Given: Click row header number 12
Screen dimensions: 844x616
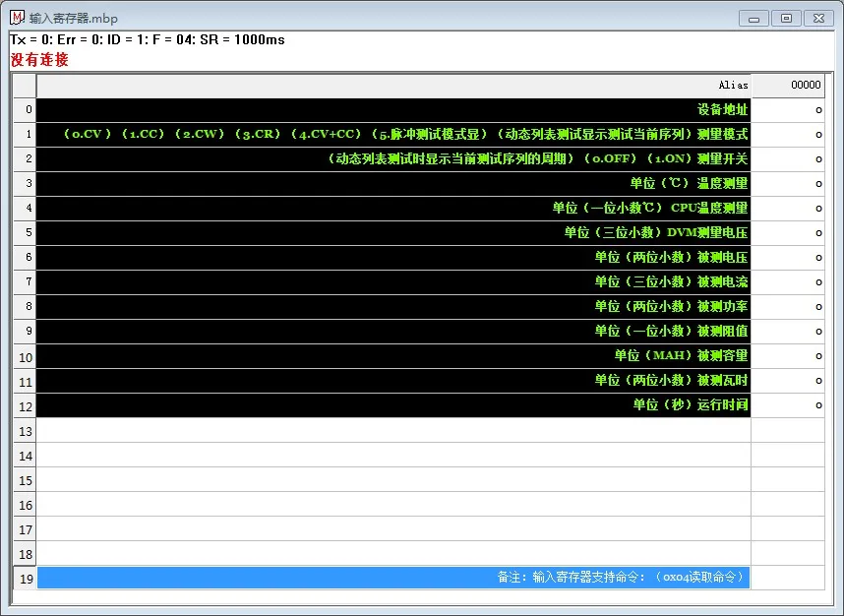Looking at the screenshot, I should pyautogui.click(x=25, y=406).
